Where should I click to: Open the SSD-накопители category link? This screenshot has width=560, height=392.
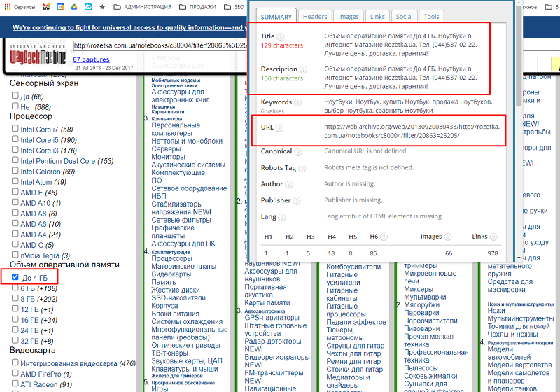(178, 297)
